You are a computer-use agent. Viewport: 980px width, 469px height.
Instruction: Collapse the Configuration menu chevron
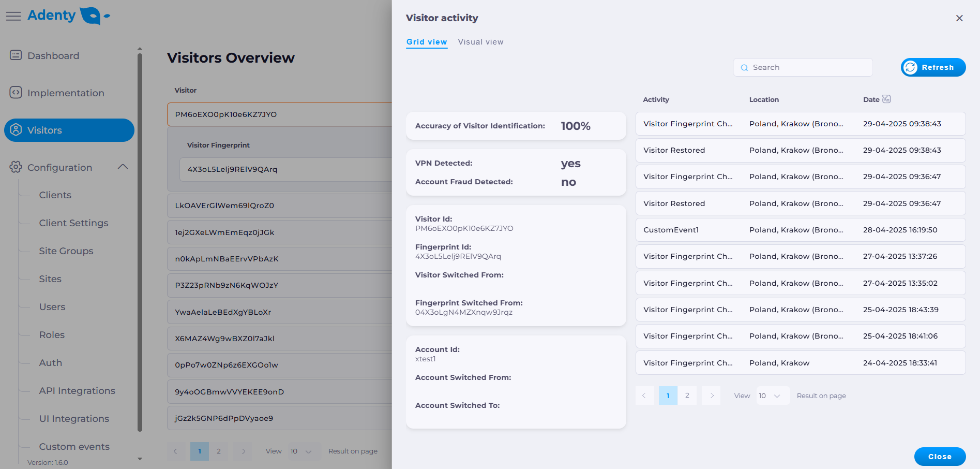click(123, 167)
